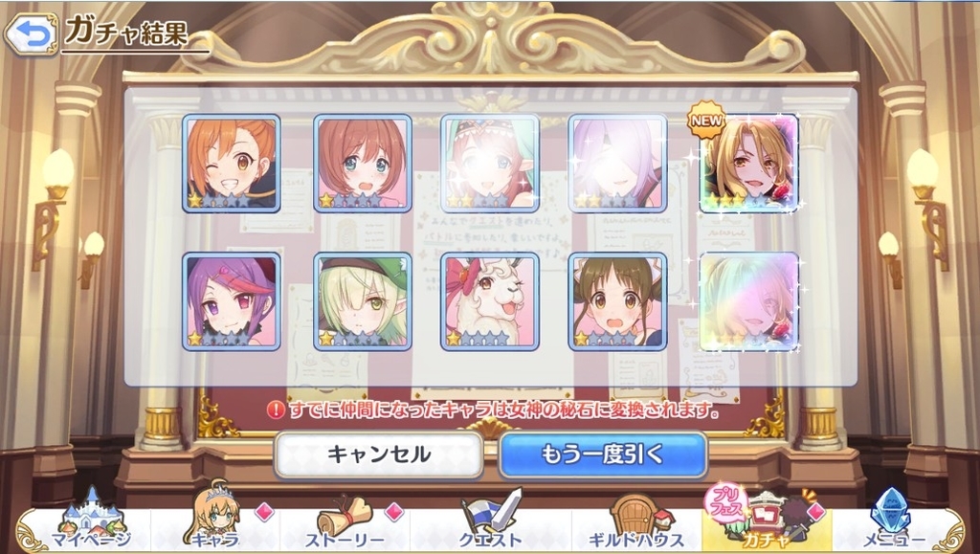
Task: Select the alpaca character card
Action: pos(490,301)
